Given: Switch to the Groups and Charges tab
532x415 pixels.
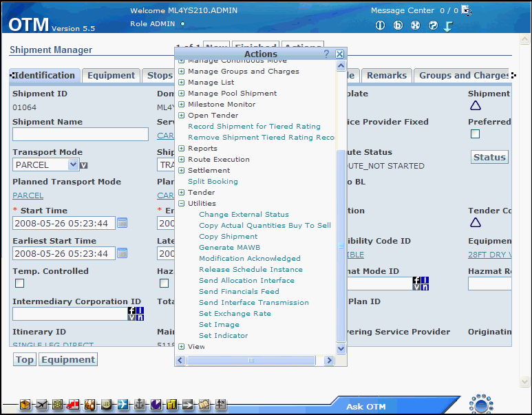Looking at the screenshot, I should (x=462, y=75).
